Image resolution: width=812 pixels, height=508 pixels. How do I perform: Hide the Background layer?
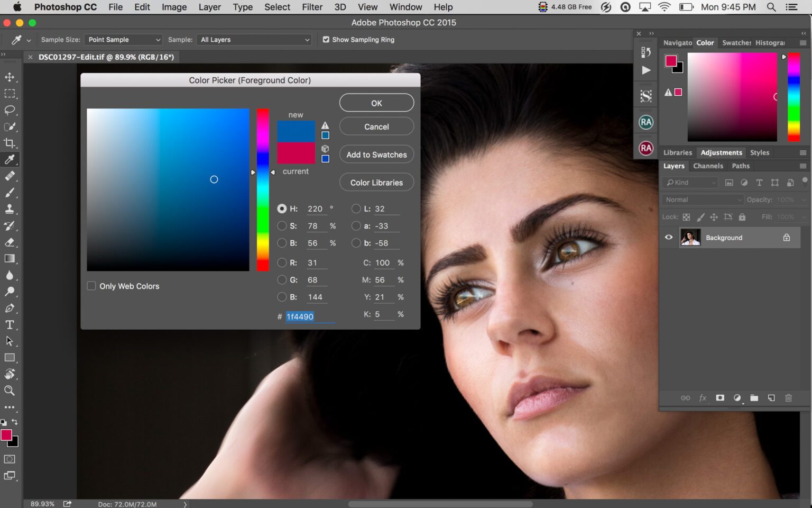coord(668,237)
